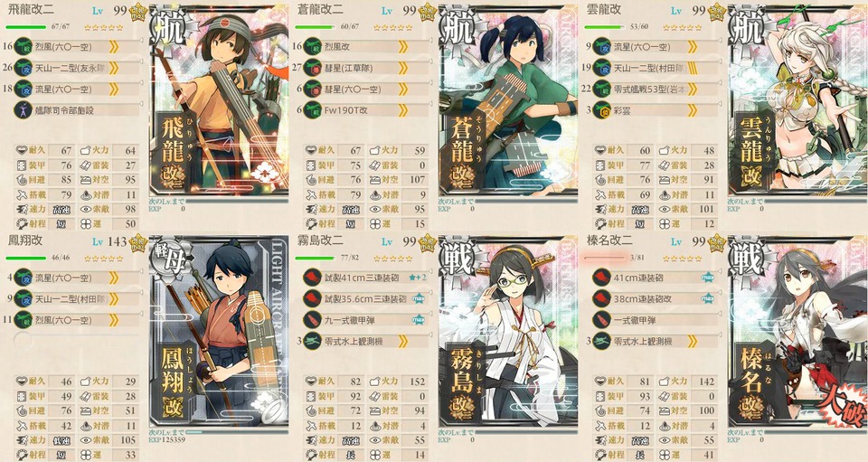This screenshot has height=462, width=868.
Task: Click the yellow recon icon next to 彩雲
Action: [x=602, y=110]
